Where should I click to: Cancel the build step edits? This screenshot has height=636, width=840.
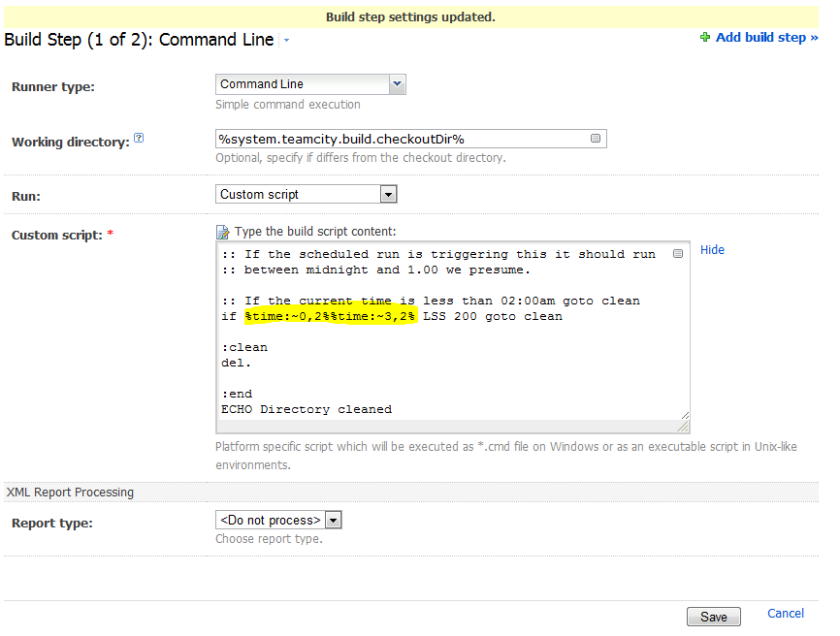pos(786,614)
